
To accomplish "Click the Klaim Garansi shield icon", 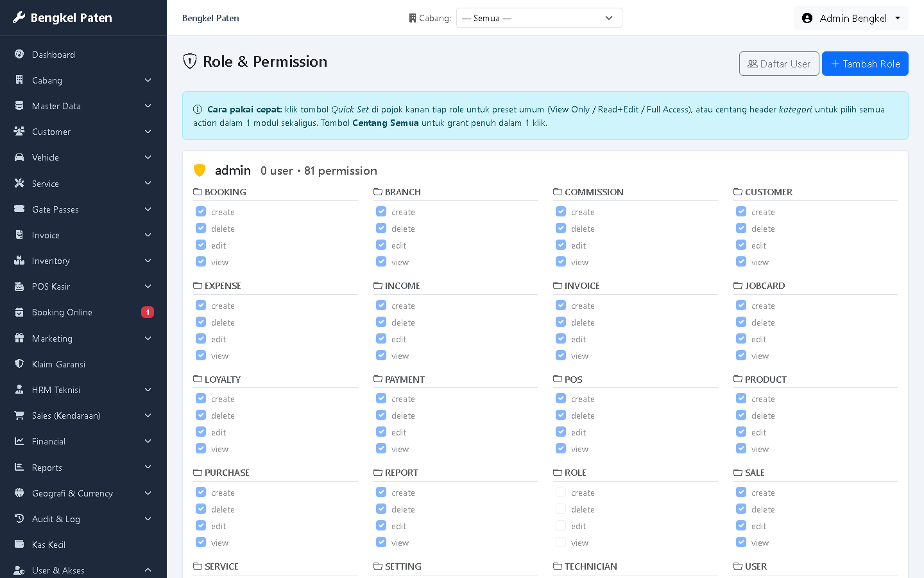I will click(x=19, y=364).
